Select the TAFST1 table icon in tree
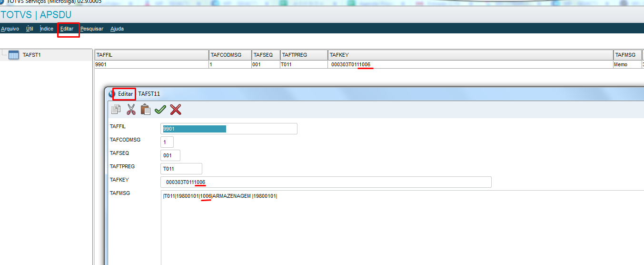644x265 pixels. pos(13,55)
